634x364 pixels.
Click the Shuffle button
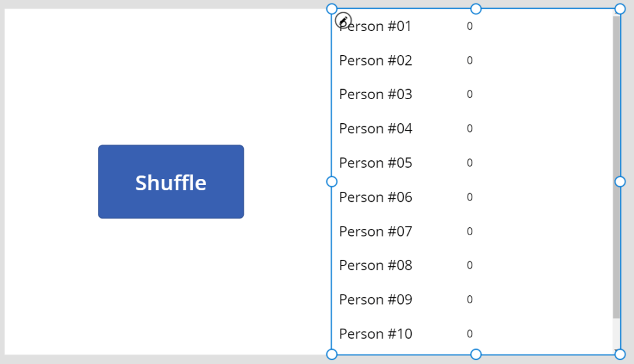pos(171,182)
